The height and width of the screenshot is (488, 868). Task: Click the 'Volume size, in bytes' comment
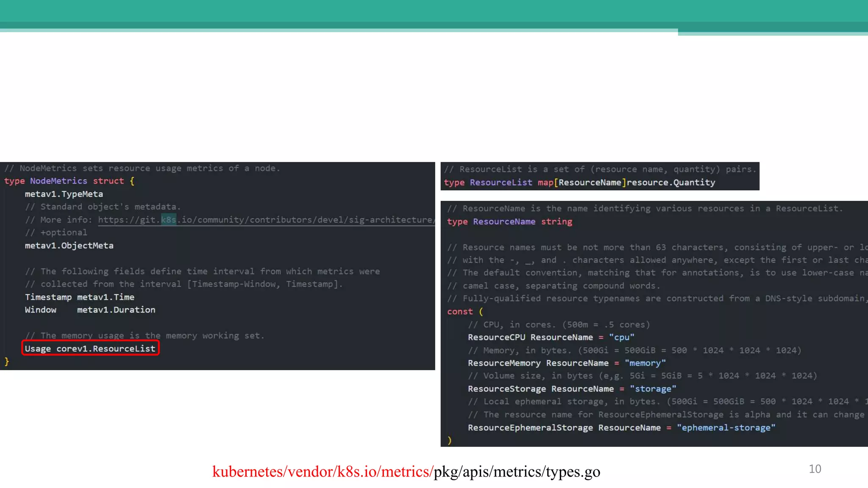pyautogui.click(x=642, y=376)
